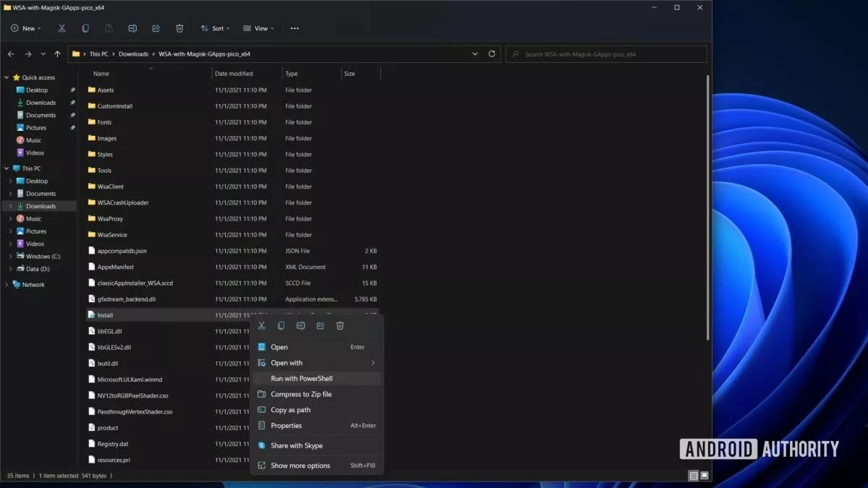Click Copy icon in context menu

(x=281, y=326)
